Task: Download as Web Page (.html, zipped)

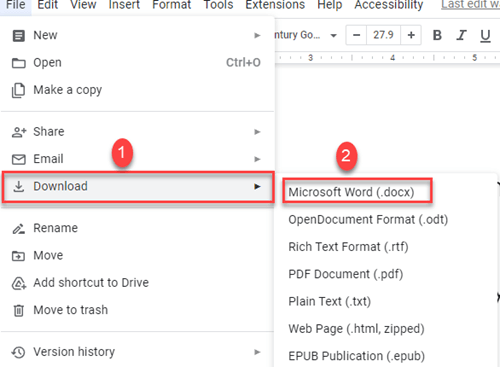Action: tap(356, 329)
